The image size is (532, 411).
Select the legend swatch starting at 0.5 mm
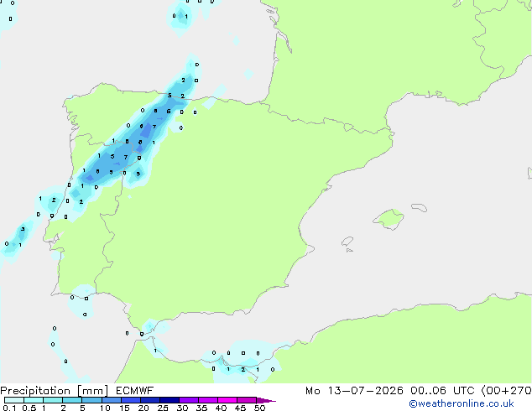coord(34,400)
